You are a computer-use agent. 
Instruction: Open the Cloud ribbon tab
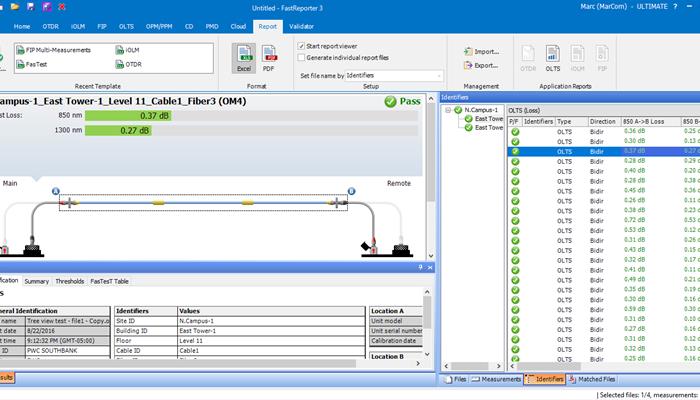(x=238, y=26)
